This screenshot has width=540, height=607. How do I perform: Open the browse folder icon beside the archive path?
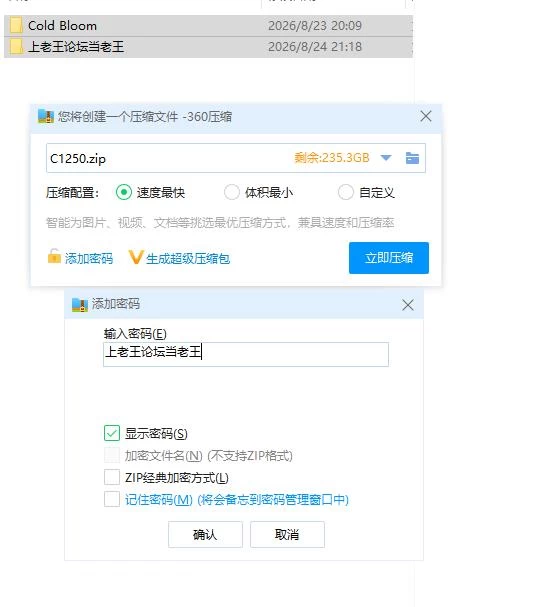click(x=412, y=158)
